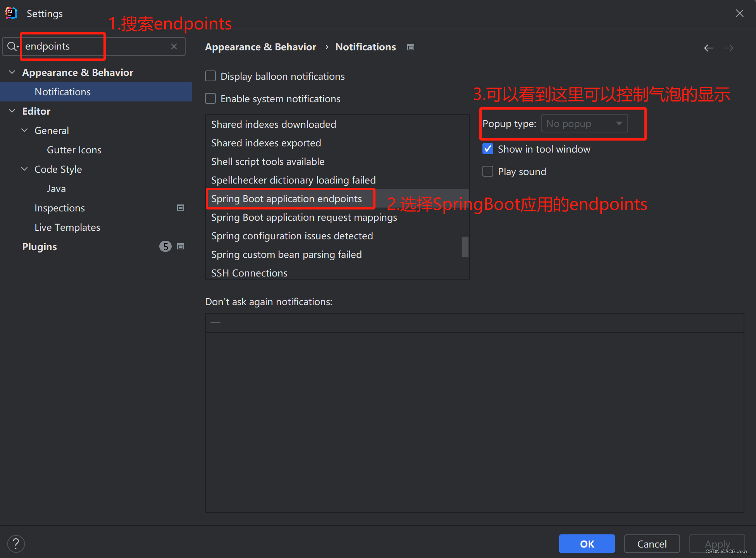The height and width of the screenshot is (558, 756).
Task: Click the search magnifier icon in settings
Action: [x=13, y=46]
